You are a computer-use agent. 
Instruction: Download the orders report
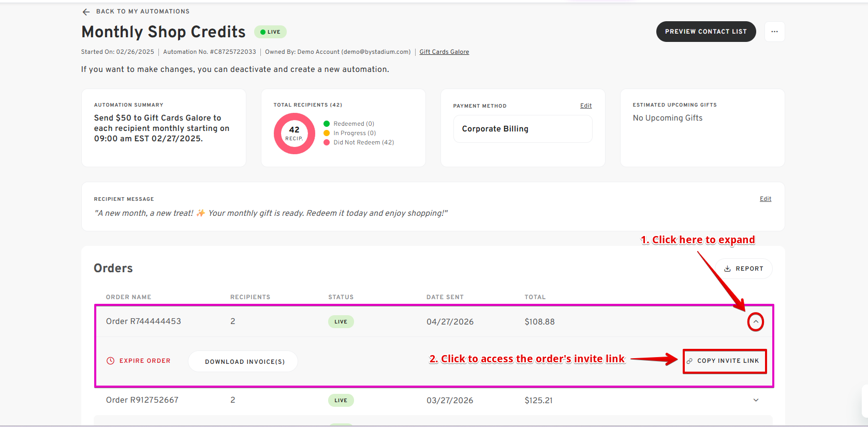(744, 269)
